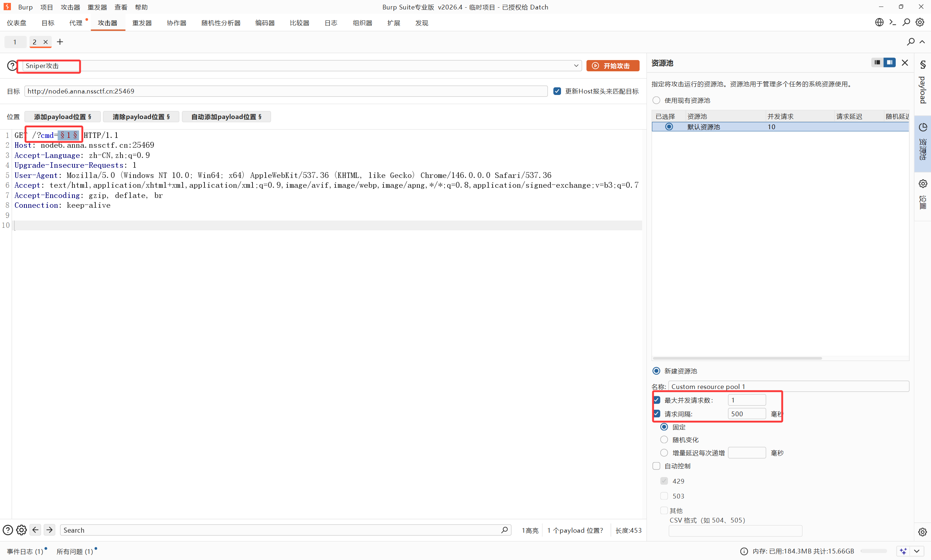
Task: Click Auto-add payload positions button
Action: click(226, 116)
